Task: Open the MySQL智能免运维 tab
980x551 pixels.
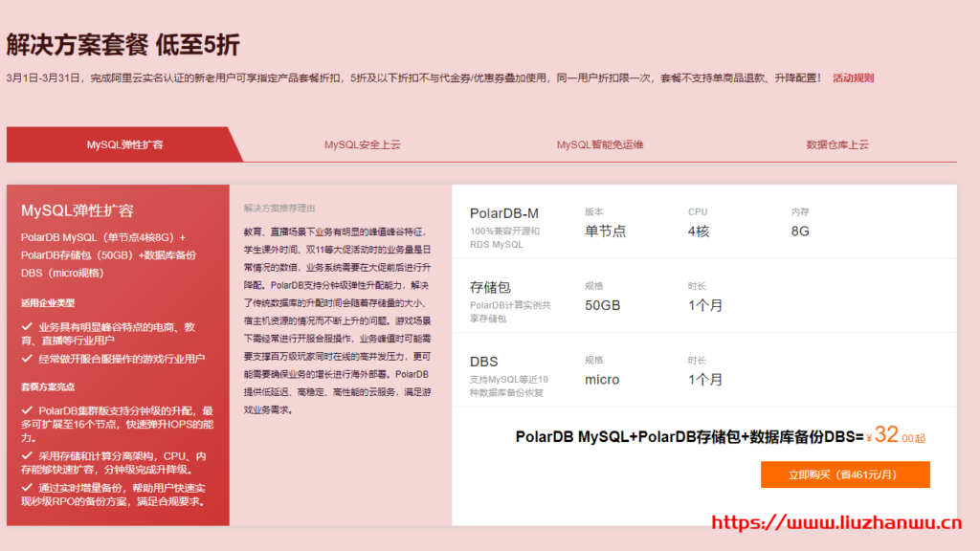Action: [x=599, y=144]
